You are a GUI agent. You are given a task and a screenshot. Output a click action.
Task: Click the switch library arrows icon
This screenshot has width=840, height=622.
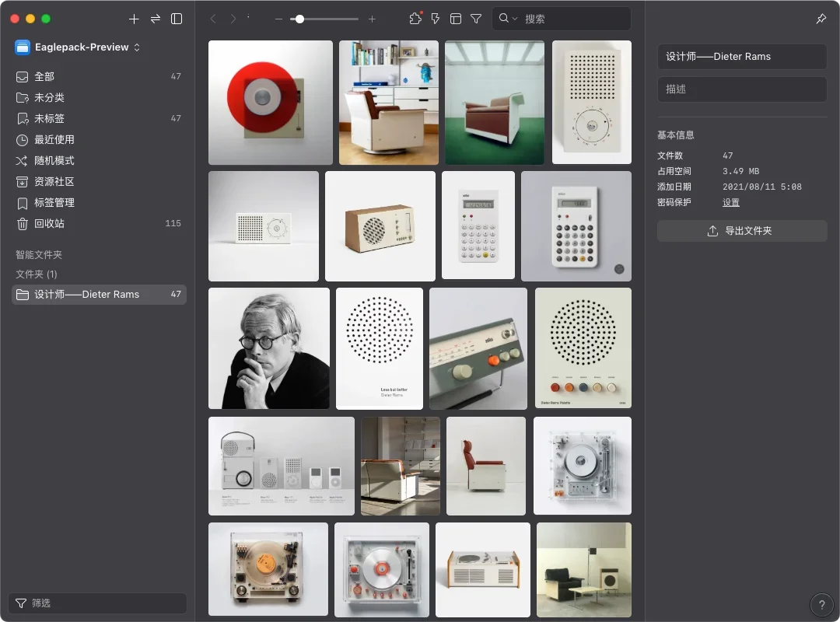(x=156, y=19)
